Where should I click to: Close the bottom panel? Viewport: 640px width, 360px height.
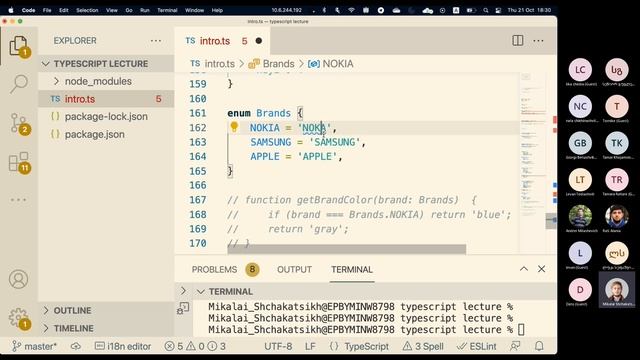(542, 269)
